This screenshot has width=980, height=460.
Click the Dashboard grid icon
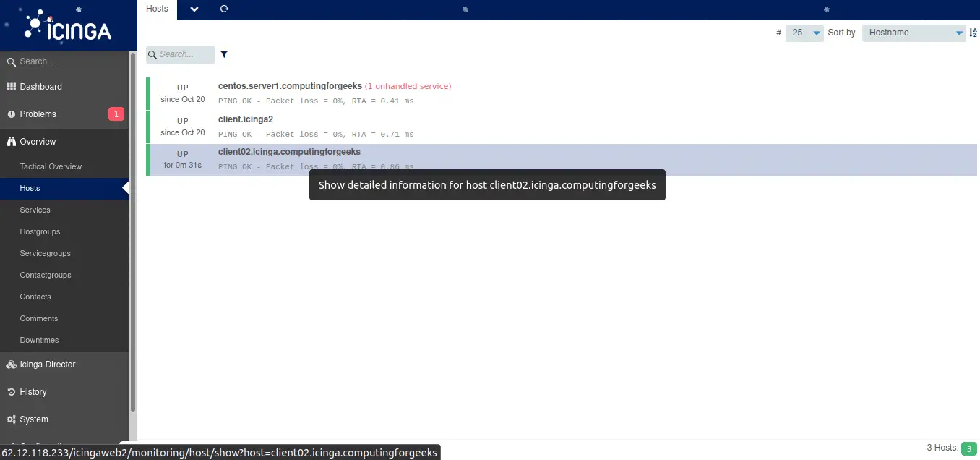[x=11, y=87]
